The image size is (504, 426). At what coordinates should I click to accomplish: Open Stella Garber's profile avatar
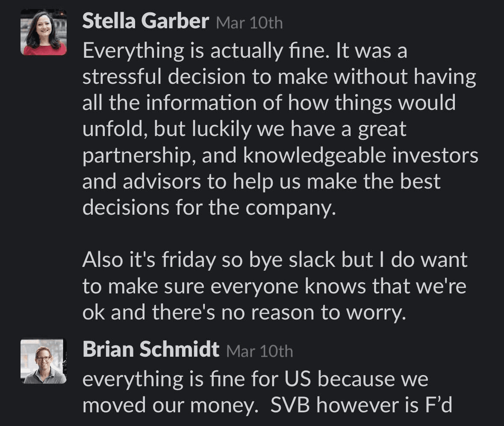(43, 33)
